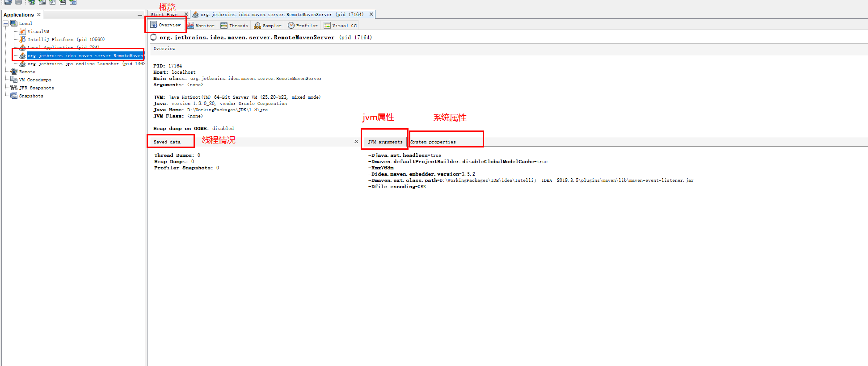
Task: Click the Heap dump on OOME: disabled line
Action: pos(194,128)
